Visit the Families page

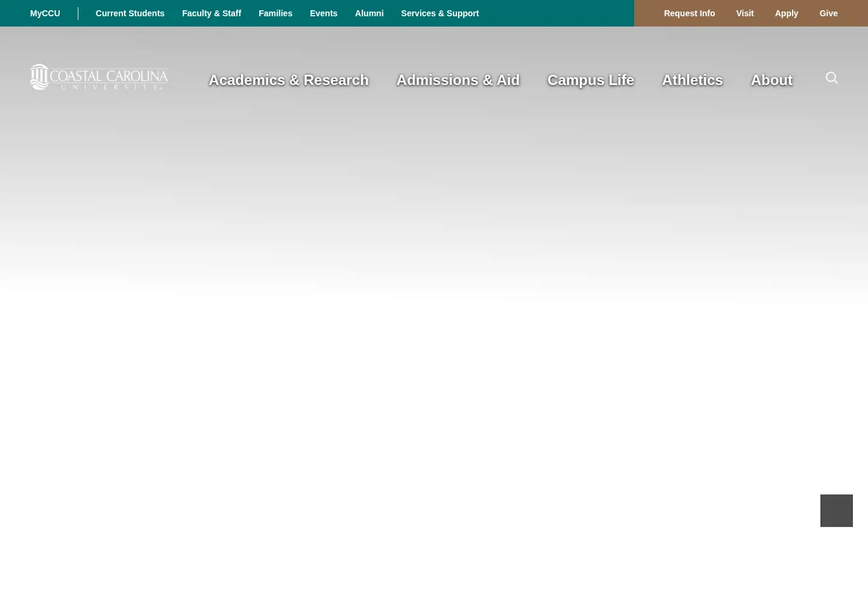point(275,13)
